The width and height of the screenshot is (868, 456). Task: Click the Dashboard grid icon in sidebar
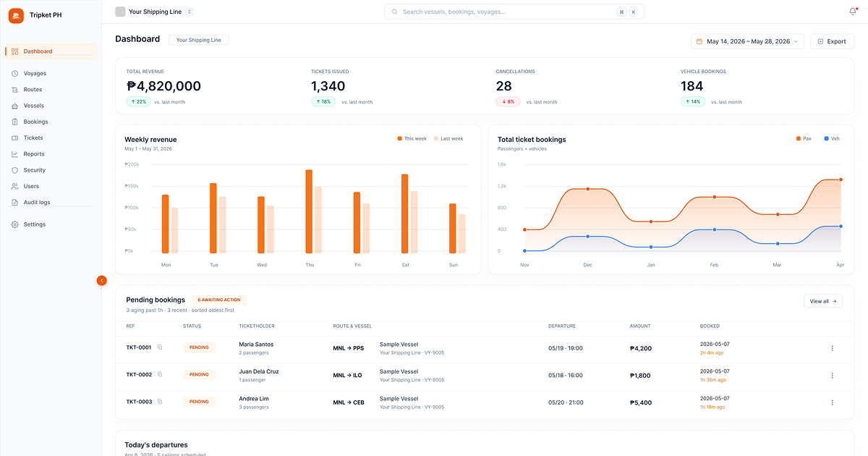pyautogui.click(x=15, y=51)
